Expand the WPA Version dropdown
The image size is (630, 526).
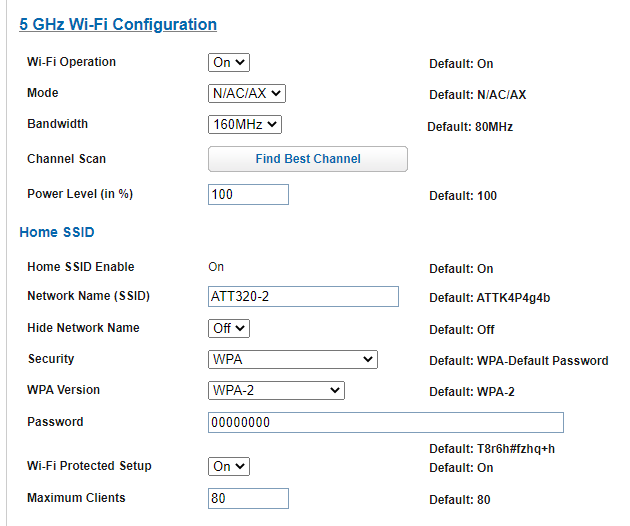tap(276, 391)
